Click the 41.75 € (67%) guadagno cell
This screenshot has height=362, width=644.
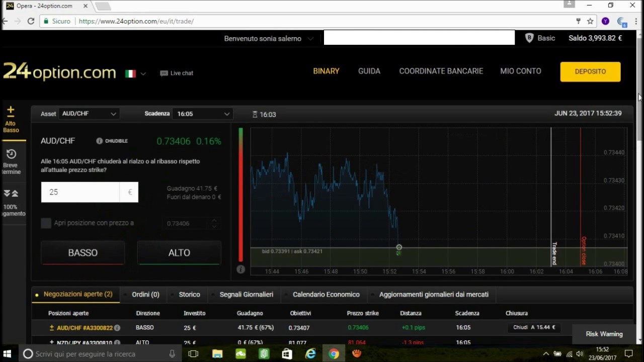(255, 327)
